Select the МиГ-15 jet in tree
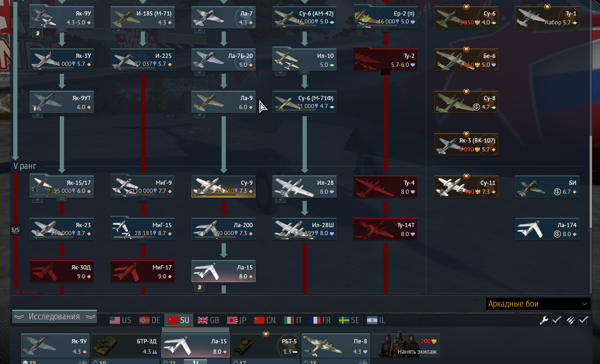 (x=143, y=229)
